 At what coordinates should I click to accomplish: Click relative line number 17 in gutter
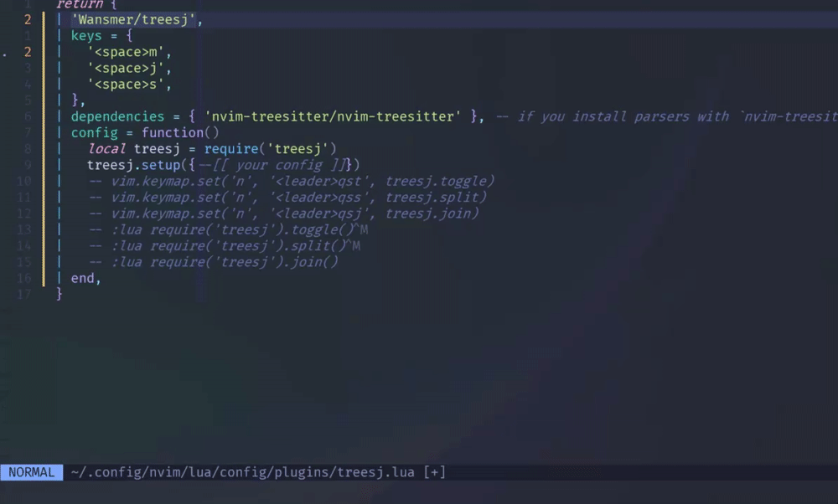click(24, 294)
